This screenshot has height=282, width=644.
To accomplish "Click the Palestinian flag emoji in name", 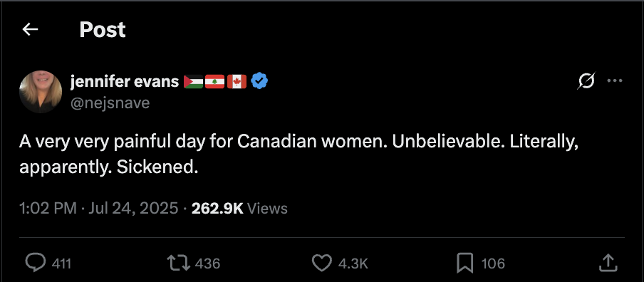I will [193, 82].
